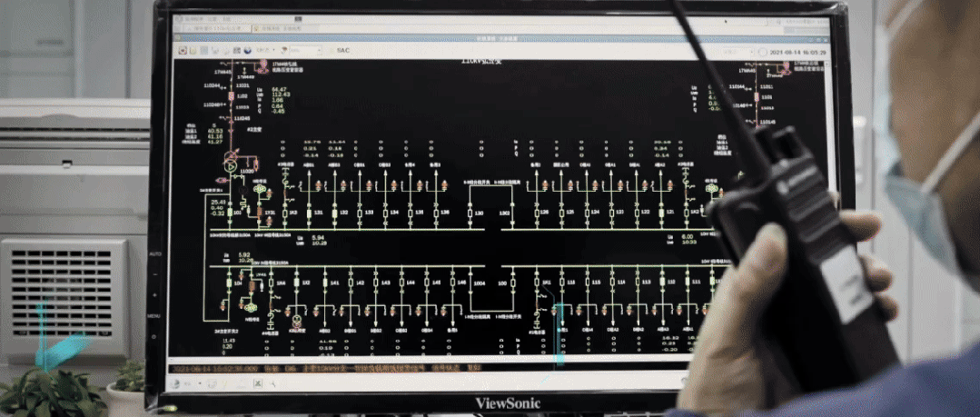
Task: Toggle breaker 132 on the upper bus
Action: pyautogui.click(x=333, y=213)
